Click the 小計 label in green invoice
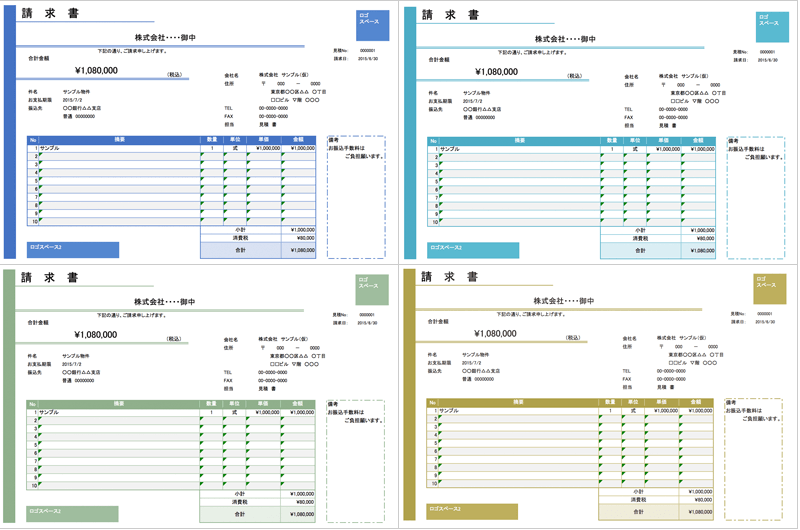Viewport: 800px width, 530px height. [x=240, y=494]
